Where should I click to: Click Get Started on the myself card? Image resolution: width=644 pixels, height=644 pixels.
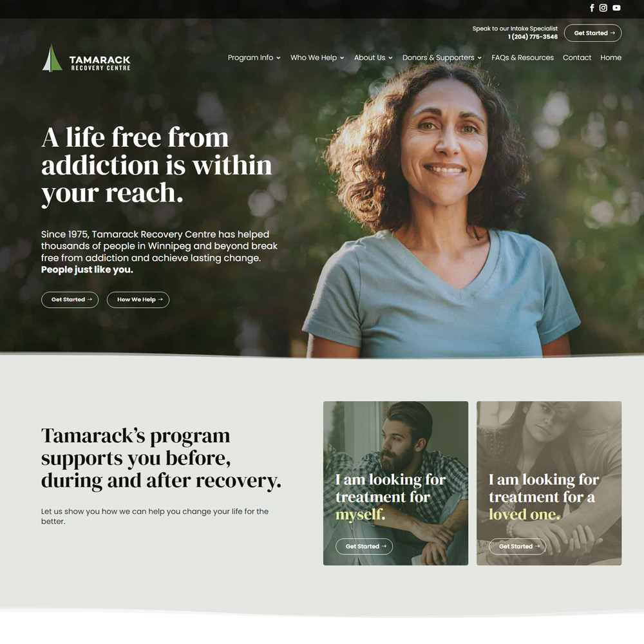point(364,546)
